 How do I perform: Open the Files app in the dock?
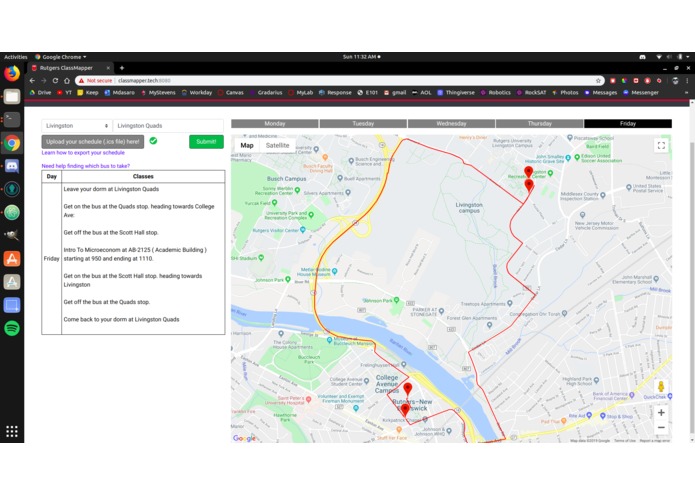(12, 97)
